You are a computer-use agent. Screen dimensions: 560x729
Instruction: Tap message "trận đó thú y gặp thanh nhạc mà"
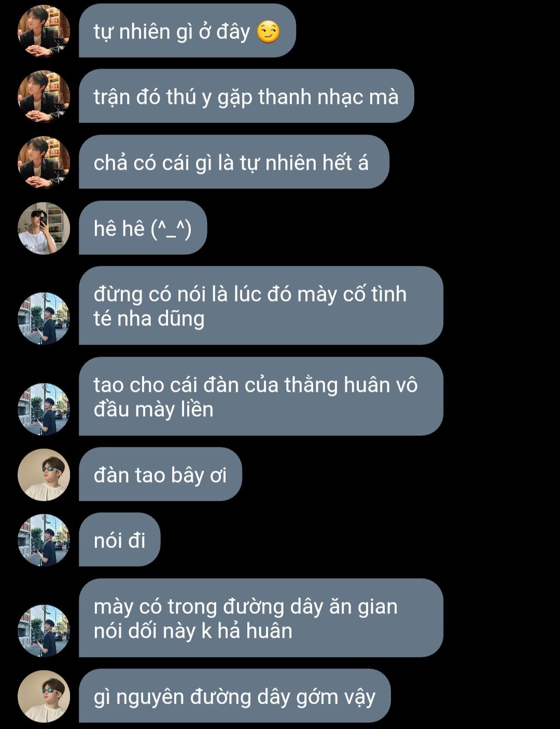click(246, 96)
